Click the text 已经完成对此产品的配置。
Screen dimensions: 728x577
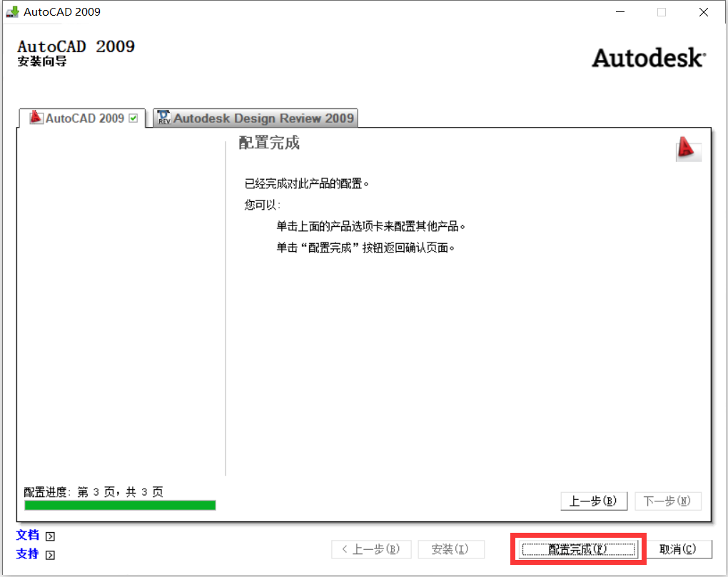click(306, 184)
